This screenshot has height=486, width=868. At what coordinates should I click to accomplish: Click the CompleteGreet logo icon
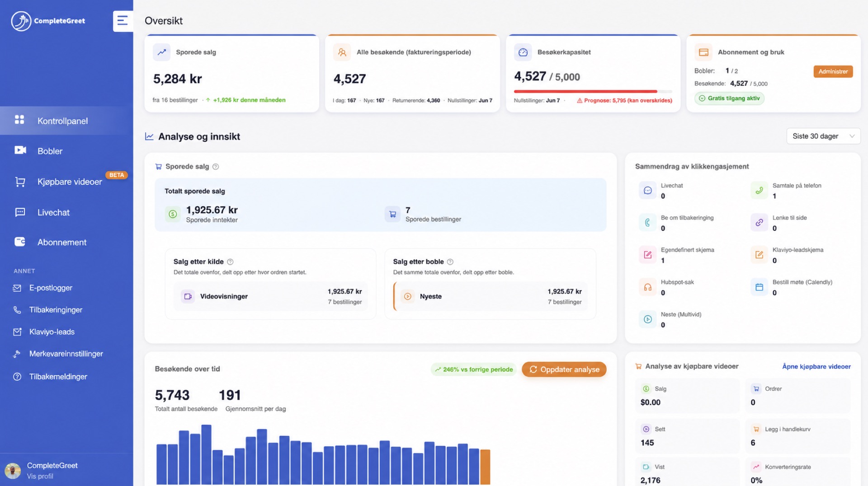21,21
